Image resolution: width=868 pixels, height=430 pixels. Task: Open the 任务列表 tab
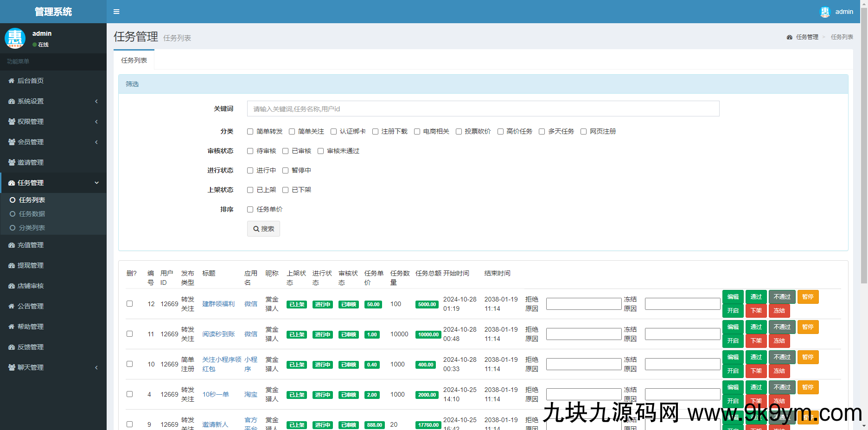pos(134,60)
